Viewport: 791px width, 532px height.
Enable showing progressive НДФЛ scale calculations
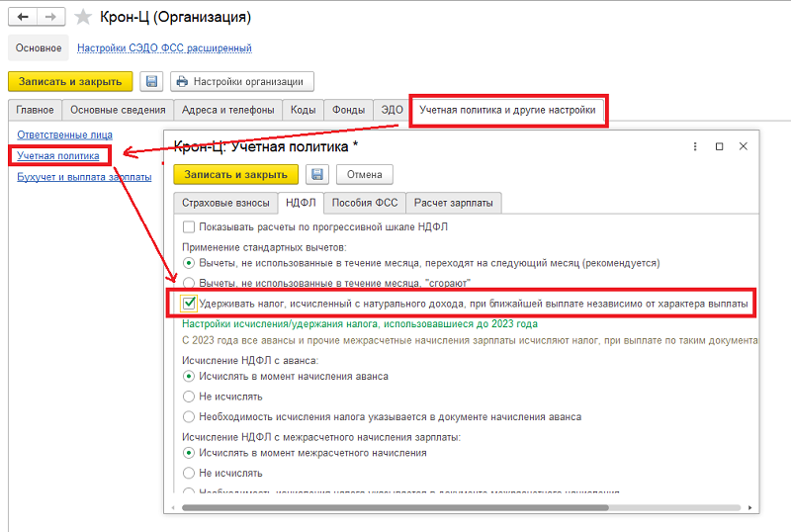tap(190, 226)
